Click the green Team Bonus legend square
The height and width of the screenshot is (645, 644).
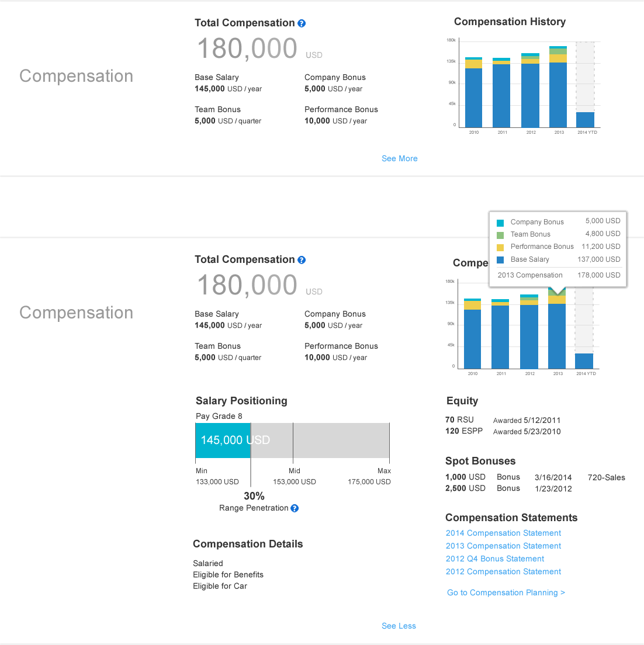(x=500, y=235)
